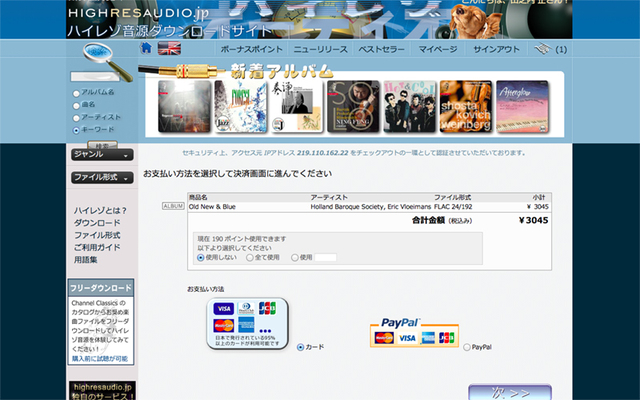Viewport: 640px width, 400px height.
Task: Click the American Express logo in card box
Action: point(246,325)
